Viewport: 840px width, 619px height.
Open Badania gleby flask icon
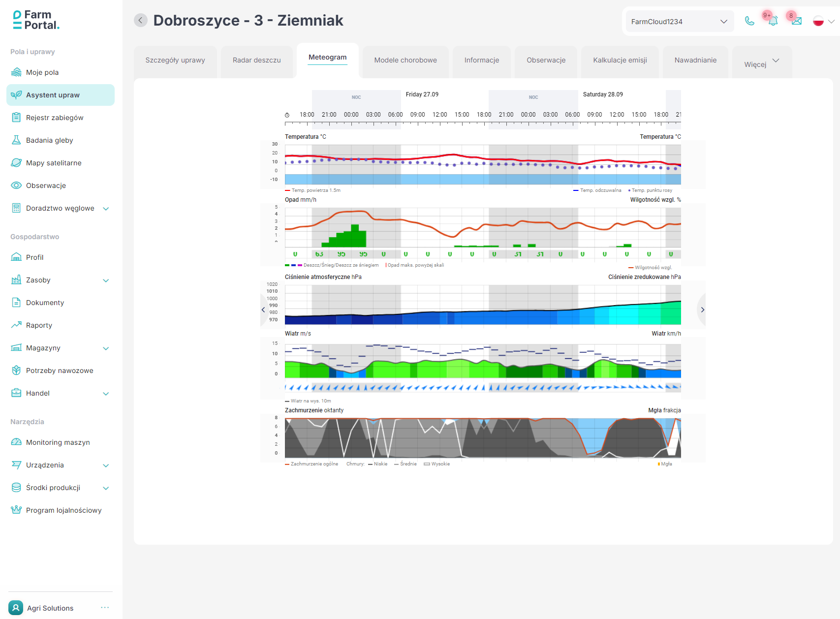pyautogui.click(x=16, y=140)
